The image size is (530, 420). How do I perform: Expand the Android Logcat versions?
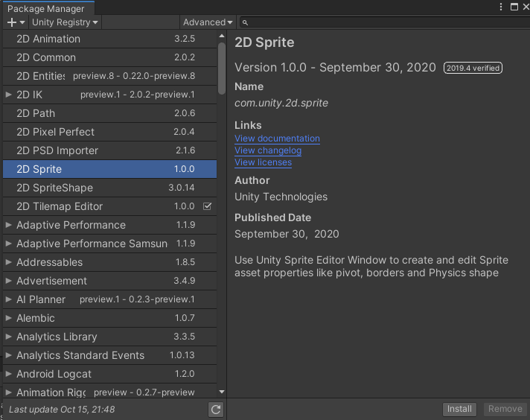click(9, 374)
